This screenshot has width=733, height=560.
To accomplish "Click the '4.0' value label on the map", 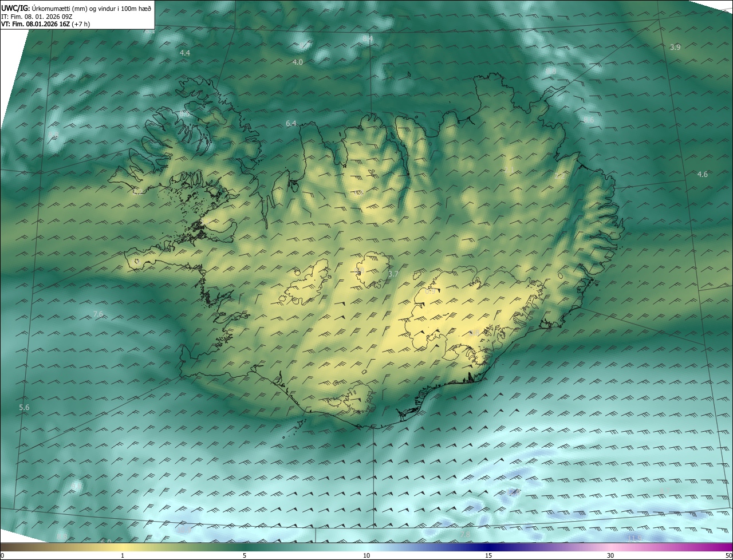I will [298, 62].
